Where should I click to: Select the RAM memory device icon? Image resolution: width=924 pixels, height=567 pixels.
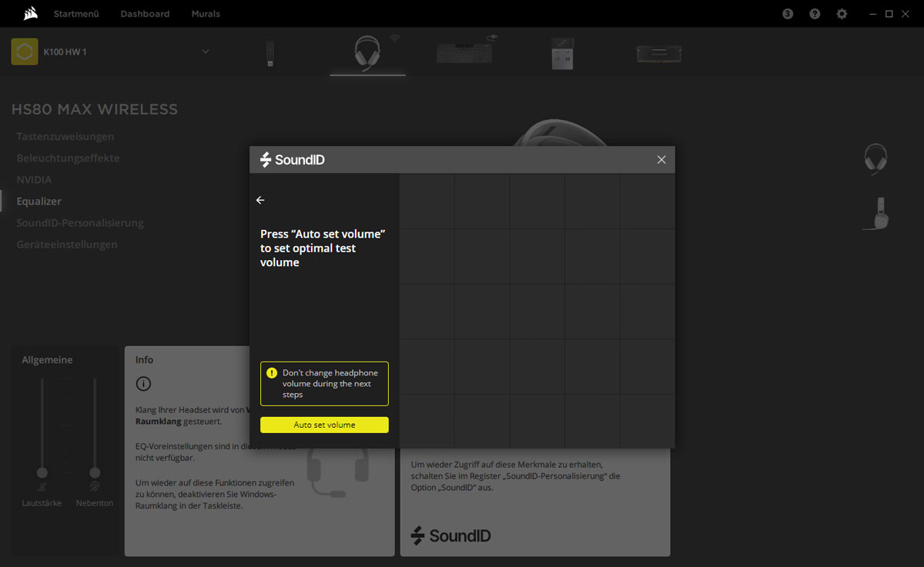click(659, 53)
